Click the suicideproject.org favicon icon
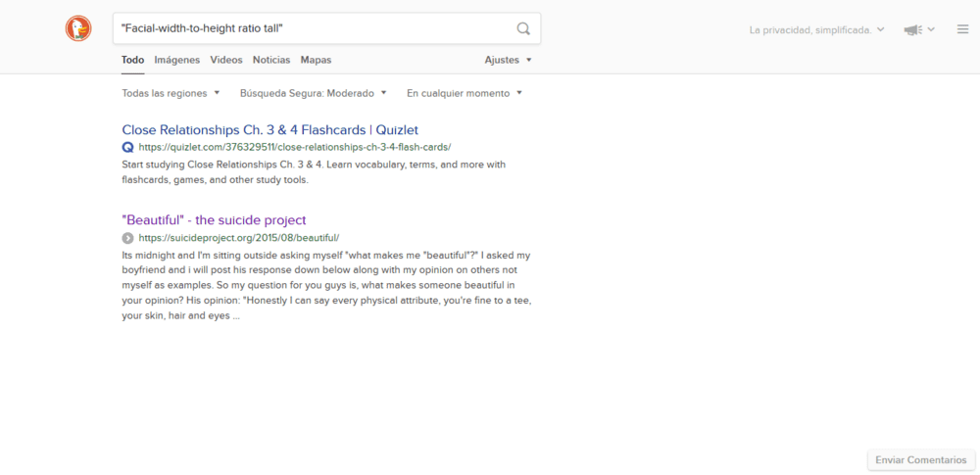This screenshot has height=475, width=980. pyautogui.click(x=127, y=237)
